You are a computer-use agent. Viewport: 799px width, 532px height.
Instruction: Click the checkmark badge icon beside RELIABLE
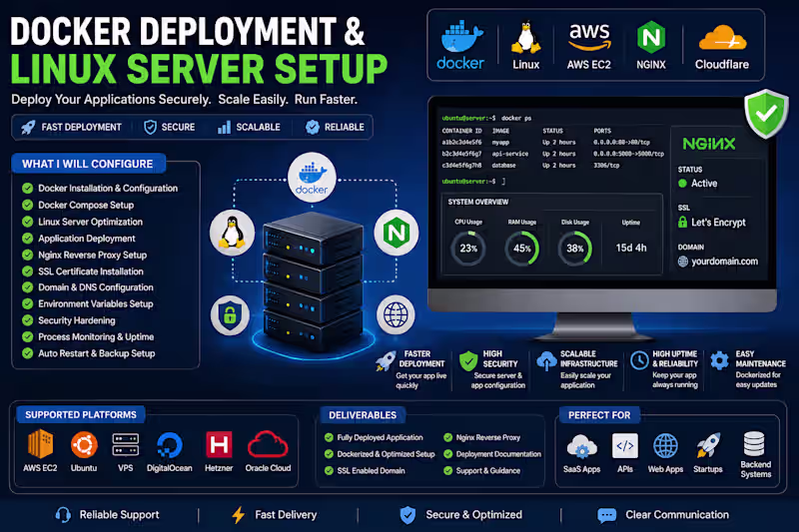pyautogui.click(x=313, y=127)
